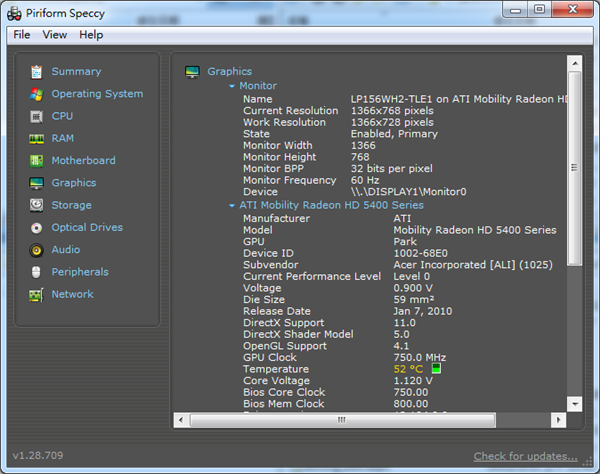This screenshot has width=600, height=474.
Task: Click the OpenGL Support 4.1 value
Action: pos(401,346)
